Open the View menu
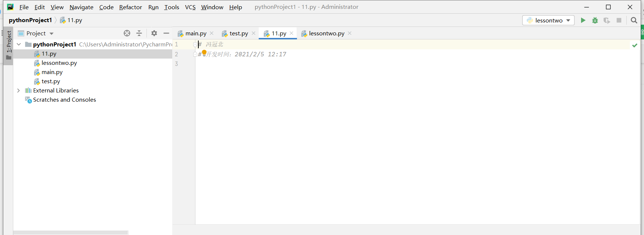Image resolution: width=644 pixels, height=235 pixels. pyautogui.click(x=57, y=7)
